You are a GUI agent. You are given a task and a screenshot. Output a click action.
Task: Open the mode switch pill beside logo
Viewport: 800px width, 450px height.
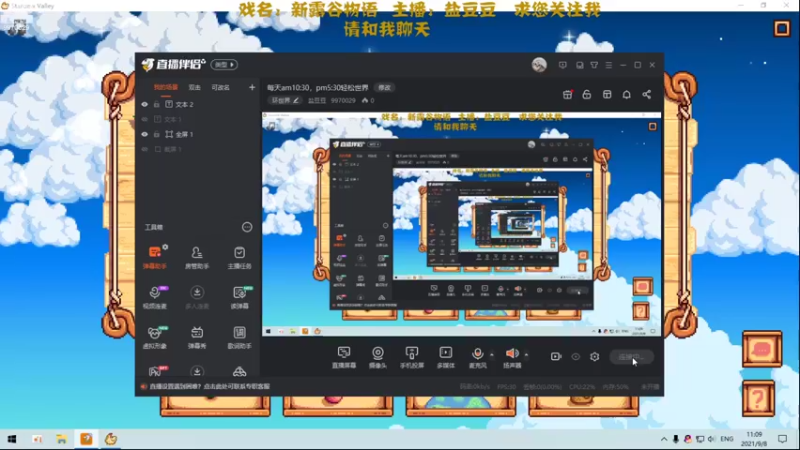click(x=224, y=65)
